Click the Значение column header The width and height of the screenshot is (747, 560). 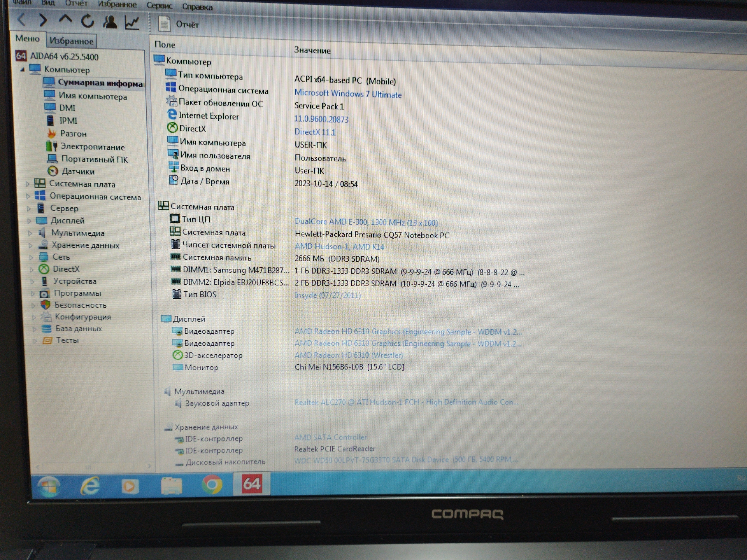[312, 50]
